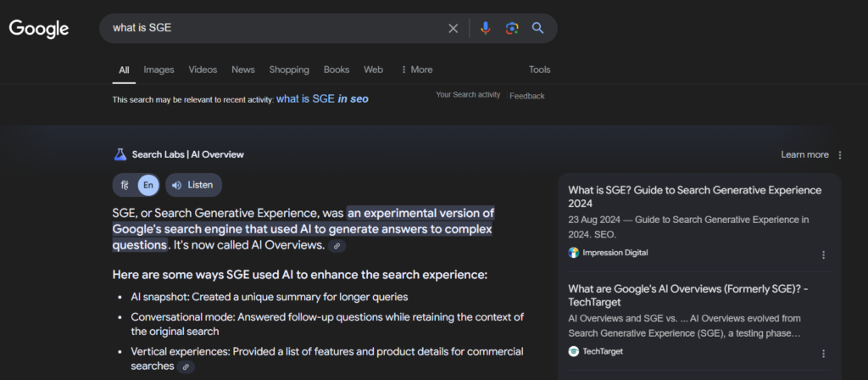Screen dimensions: 868x380
Task: Click the Search Labs flask icon
Action: click(120, 154)
